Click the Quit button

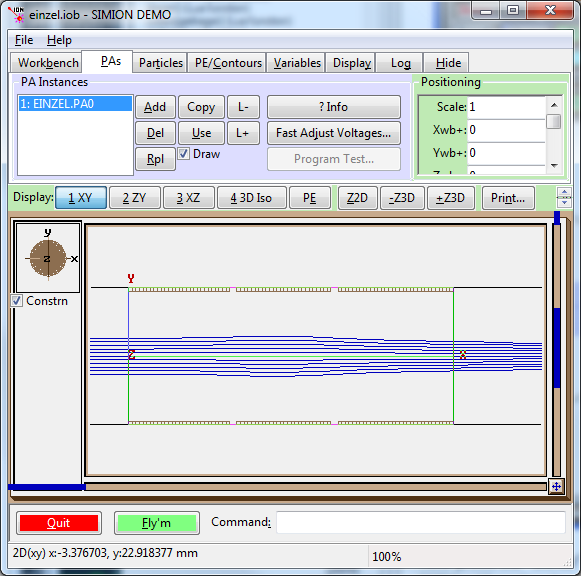(x=59, y=523)
